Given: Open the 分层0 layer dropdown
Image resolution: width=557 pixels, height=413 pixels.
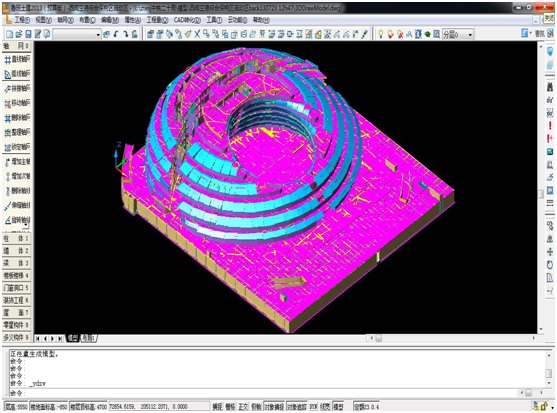Looking at the screenshot, I should coord(458,34).
